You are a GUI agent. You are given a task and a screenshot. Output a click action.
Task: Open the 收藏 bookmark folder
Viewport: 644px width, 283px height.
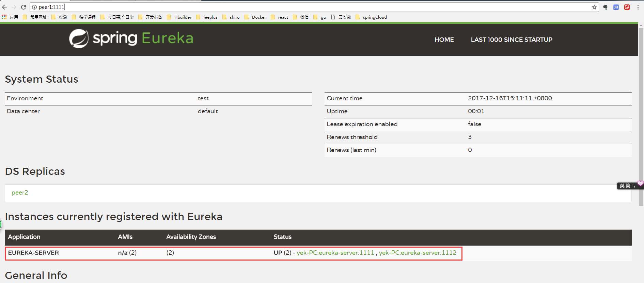coord(59,17)
